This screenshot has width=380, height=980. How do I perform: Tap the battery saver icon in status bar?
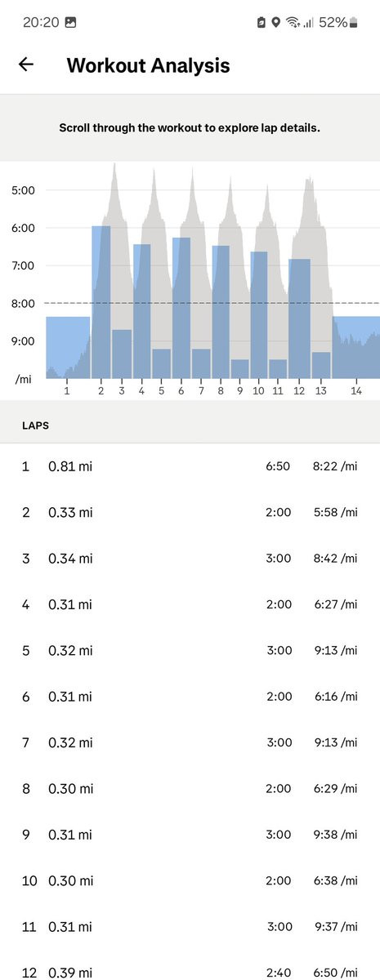(x=261, y=22)
